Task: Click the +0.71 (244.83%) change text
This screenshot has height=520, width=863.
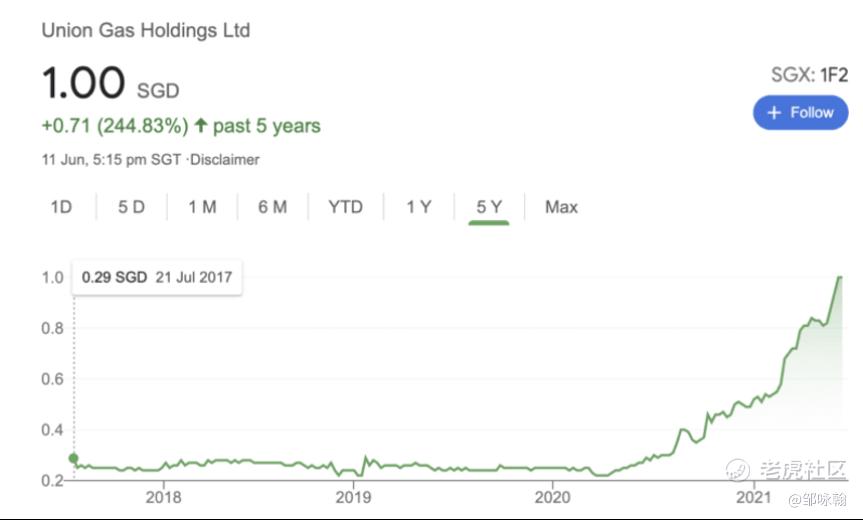Action: coord(115,126)
